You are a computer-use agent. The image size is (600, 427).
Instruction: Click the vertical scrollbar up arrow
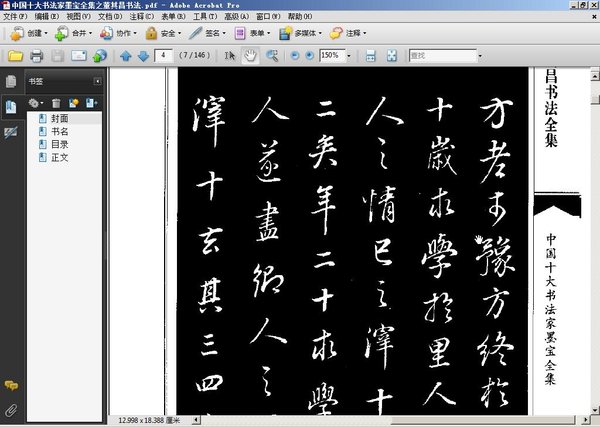[595, 76]
